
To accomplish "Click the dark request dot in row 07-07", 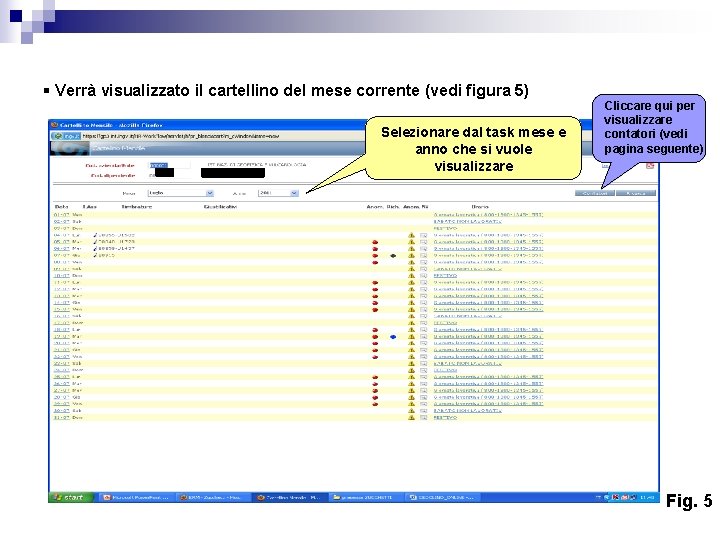I will [393, 256].
